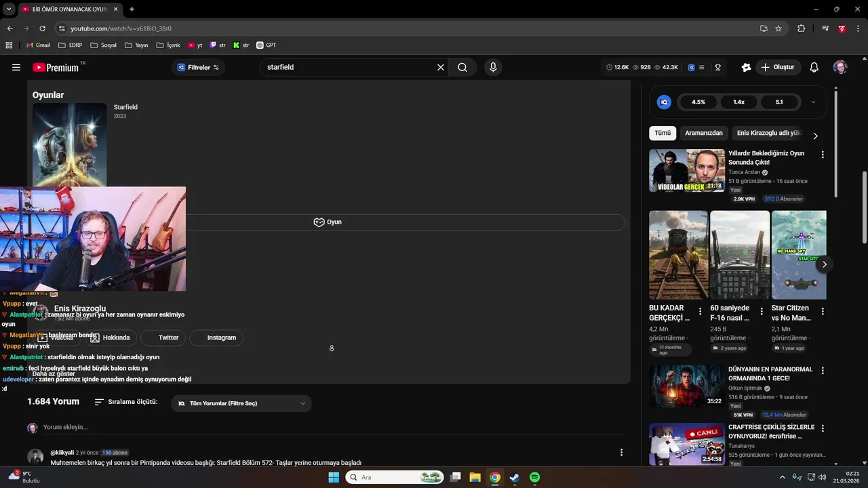Click the YouTube search input field
Screen dimensions: 868x488
(349, 67)
